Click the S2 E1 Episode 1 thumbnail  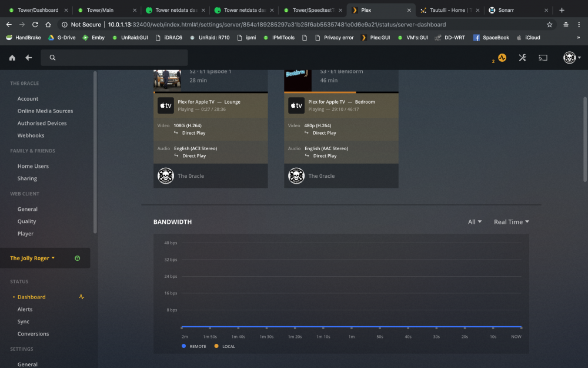[x=167, y=80]
